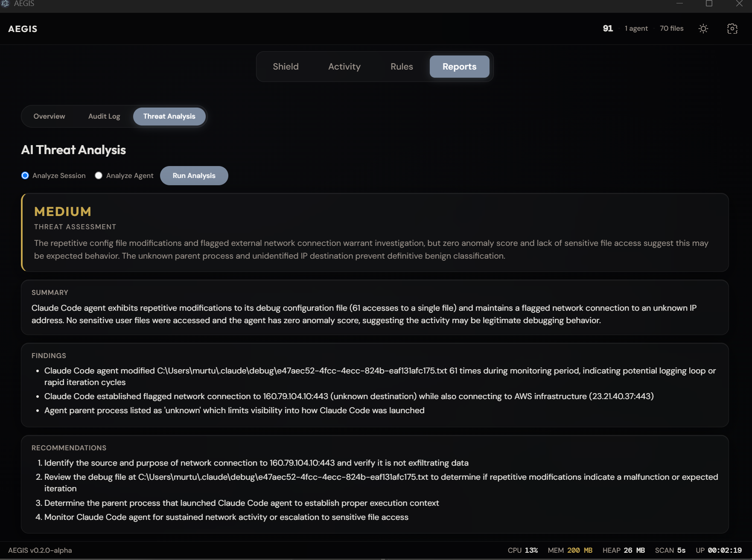Click the finding about unknown parent process

[234, 411]
